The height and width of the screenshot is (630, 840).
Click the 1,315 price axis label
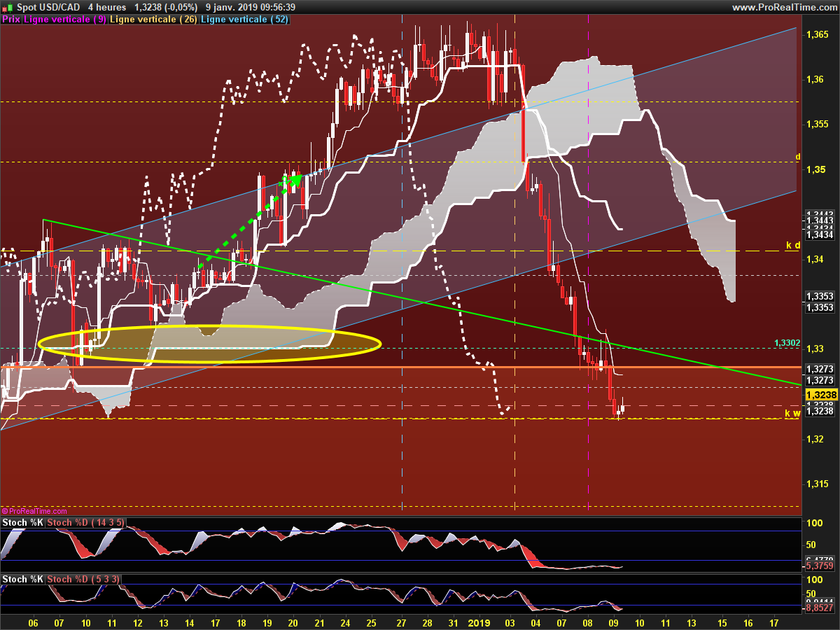point(818,484)
